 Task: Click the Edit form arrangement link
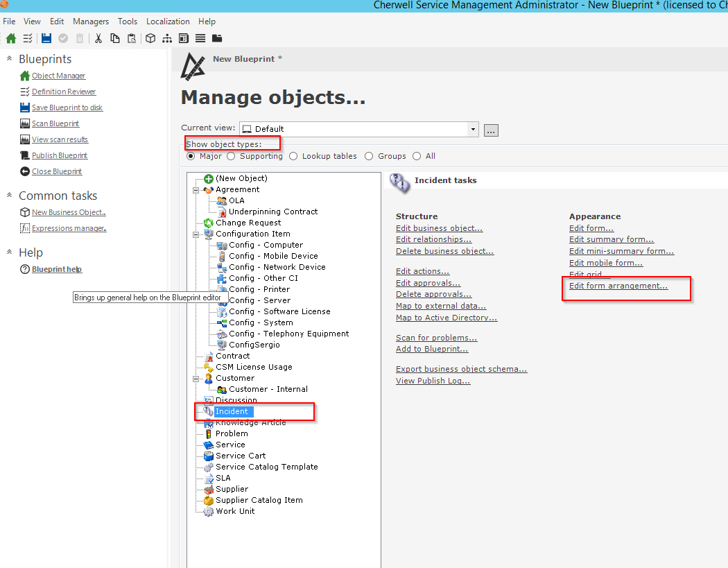(618, 286)
